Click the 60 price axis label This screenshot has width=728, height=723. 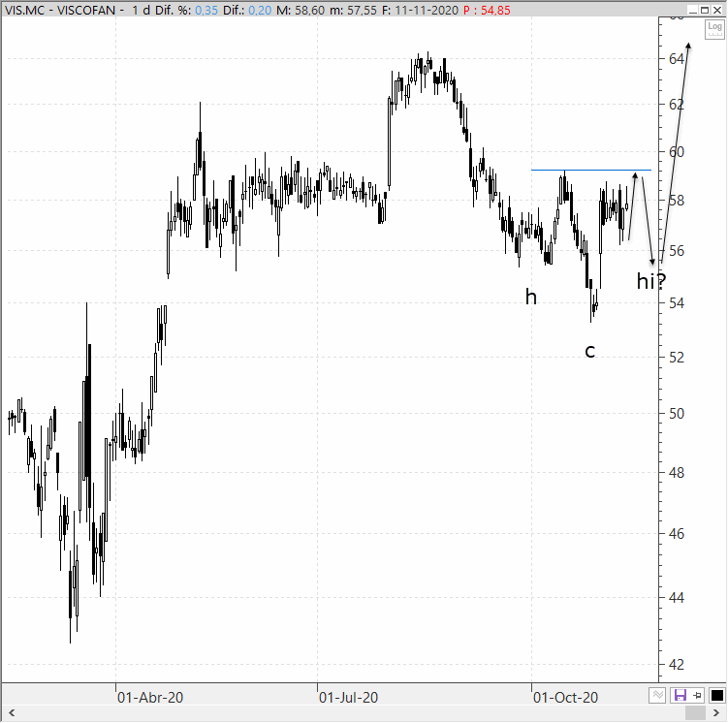coord(677,152)
